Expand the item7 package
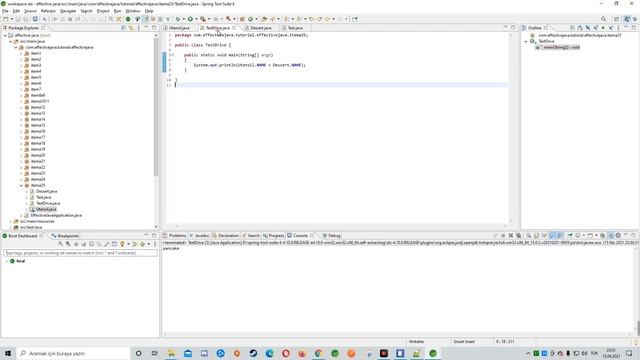Image resolution: width=640 pixels, height=360 pixels. click(x=21, y=89)
